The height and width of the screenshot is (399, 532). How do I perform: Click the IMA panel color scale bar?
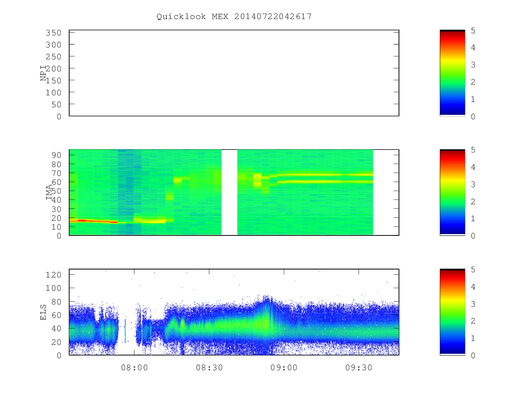[x=452, y=192]
